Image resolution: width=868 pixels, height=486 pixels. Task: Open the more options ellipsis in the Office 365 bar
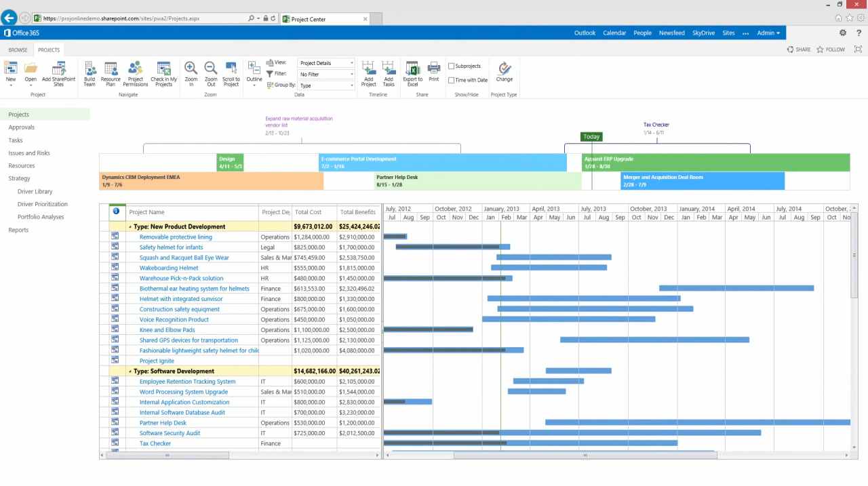[x=746, y=33]
